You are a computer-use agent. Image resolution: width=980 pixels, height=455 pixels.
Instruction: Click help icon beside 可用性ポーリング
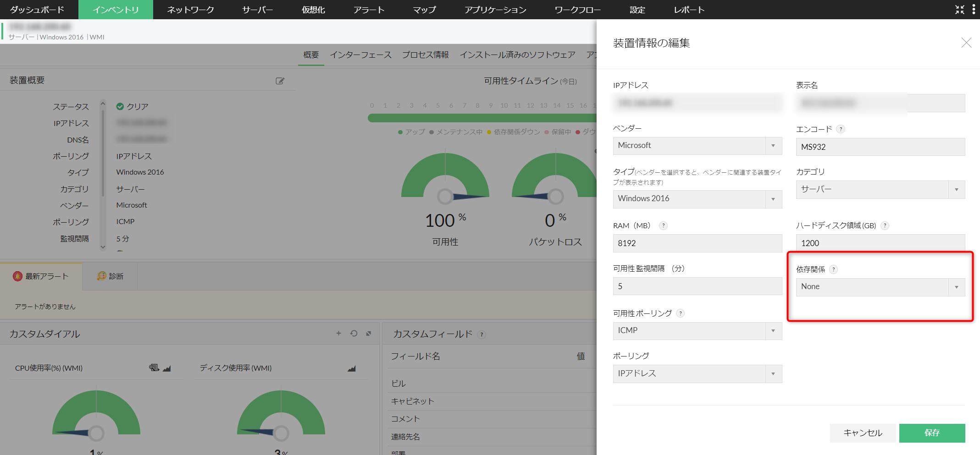(x=681, y=313)
